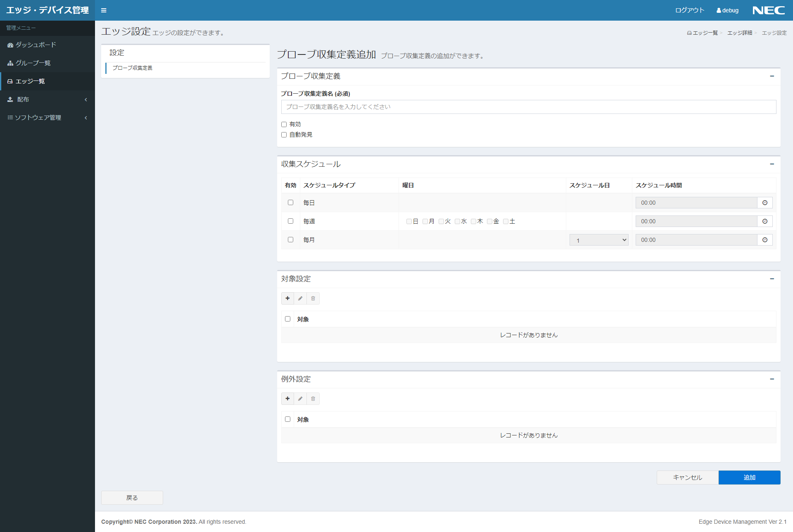Enable the 毎週 schedule checkbox
The image size is (793, 532).
290,221
